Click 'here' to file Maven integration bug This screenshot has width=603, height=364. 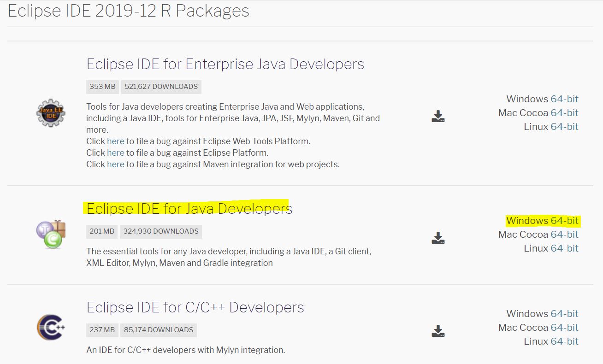point(116,164)
